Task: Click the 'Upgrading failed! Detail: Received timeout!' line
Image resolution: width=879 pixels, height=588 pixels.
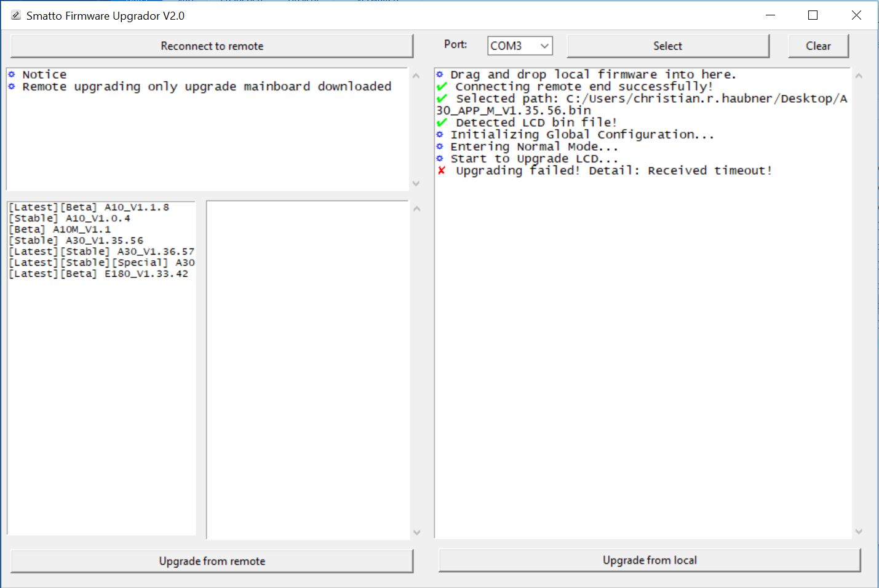Action: click(614, 170)
